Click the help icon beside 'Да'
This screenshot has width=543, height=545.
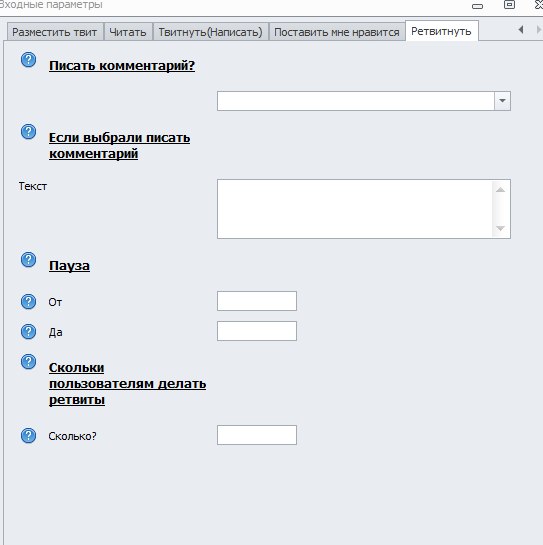pyautogui.click(x=29, y=332)
